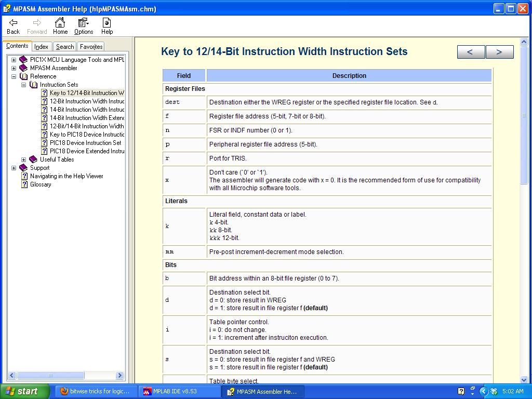
Task: Click the Help toolbar icon
Action: (107, 22)
